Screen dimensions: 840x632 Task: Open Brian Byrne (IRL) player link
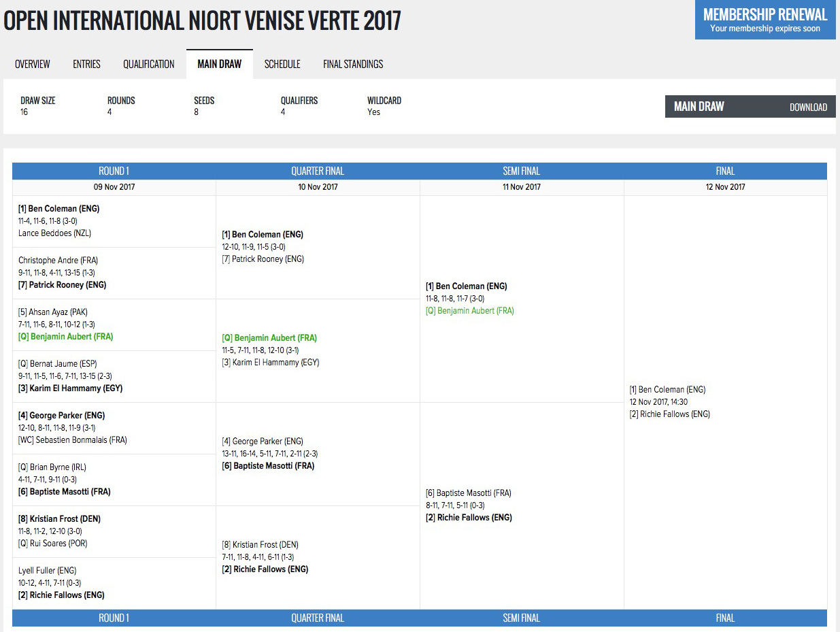click(52, 467)
